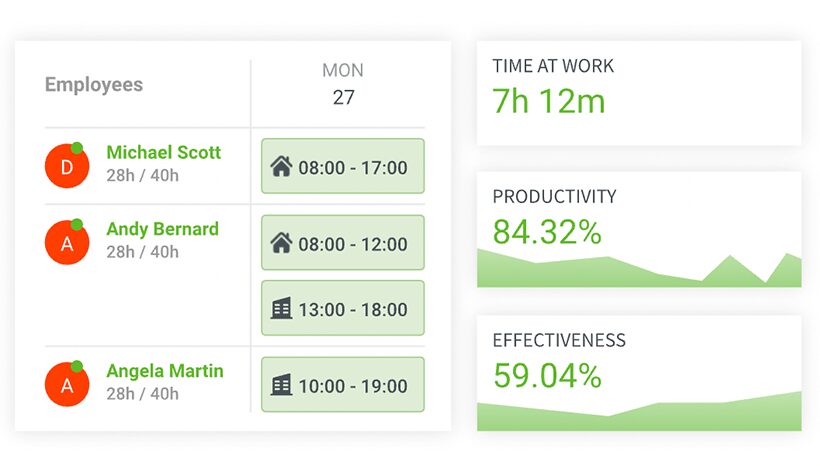Select the 13:00 - 18:00 office shift
The height and width of the screenshot is (466, 820).
coord(343,308)
